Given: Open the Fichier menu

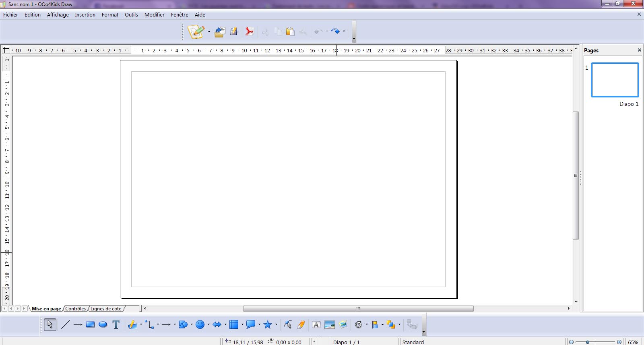Looking at the screenshot, I should coord(10,14).
